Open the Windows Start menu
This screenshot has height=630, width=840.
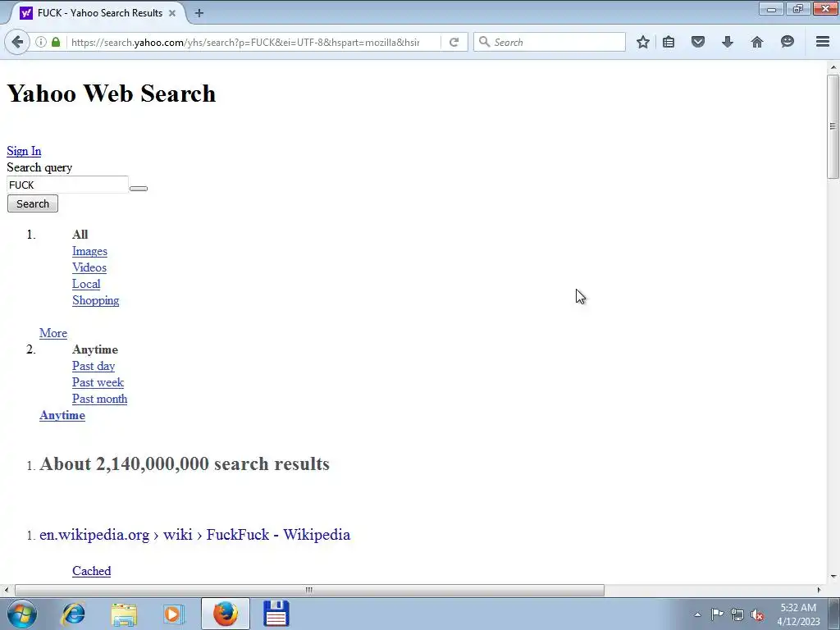pos(22,614)
